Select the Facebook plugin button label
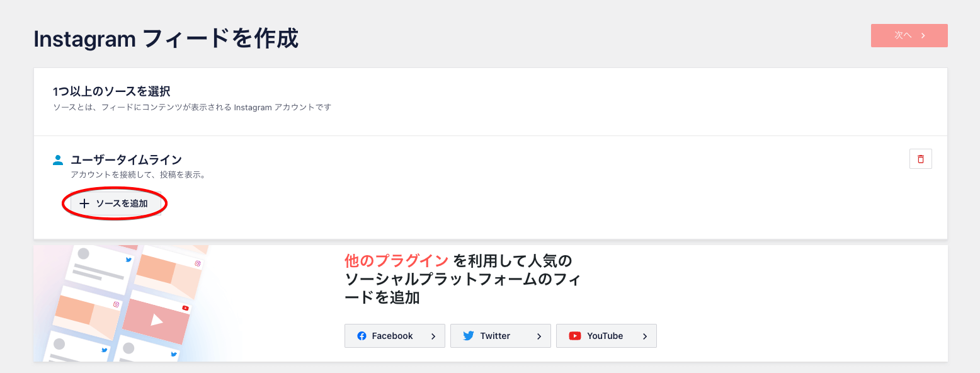The width and height of the screenshot is (980, 373). pos(392,336)
